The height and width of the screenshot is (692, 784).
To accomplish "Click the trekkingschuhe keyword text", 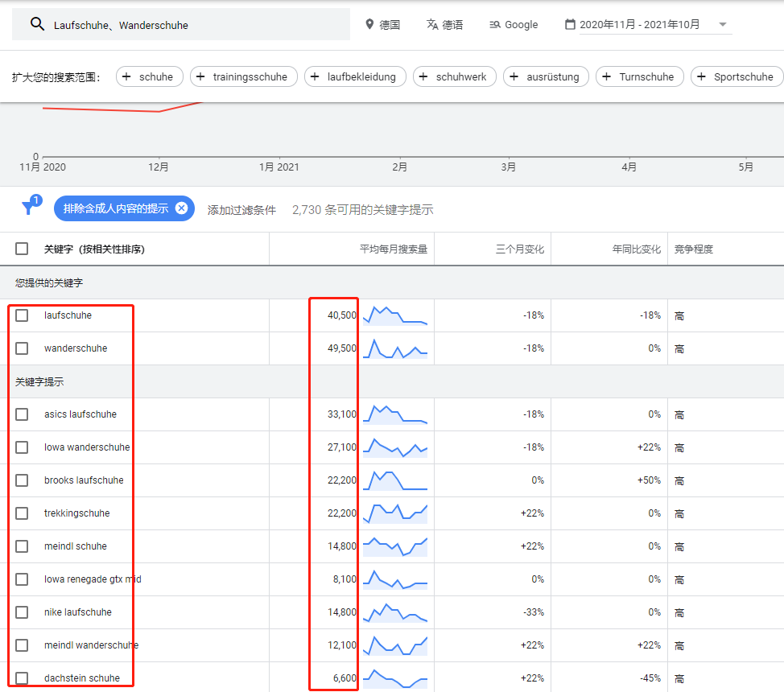I will [76, 513].
